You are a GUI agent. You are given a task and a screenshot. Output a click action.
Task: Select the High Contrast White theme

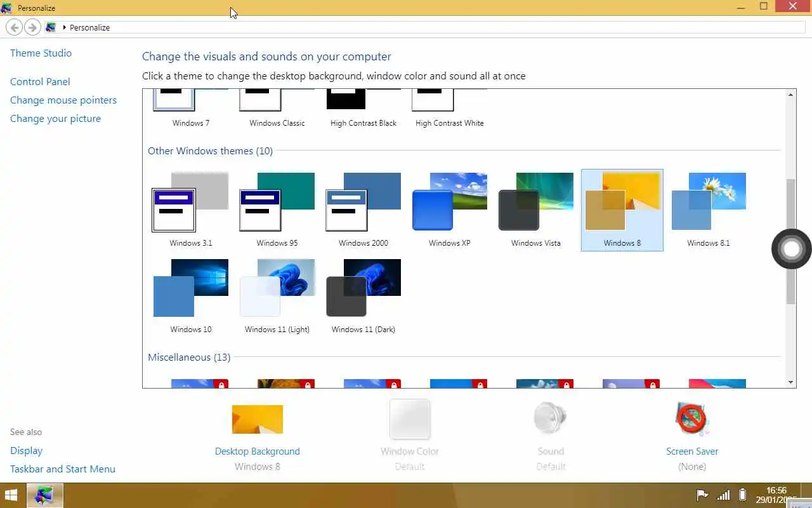(449, 109)
